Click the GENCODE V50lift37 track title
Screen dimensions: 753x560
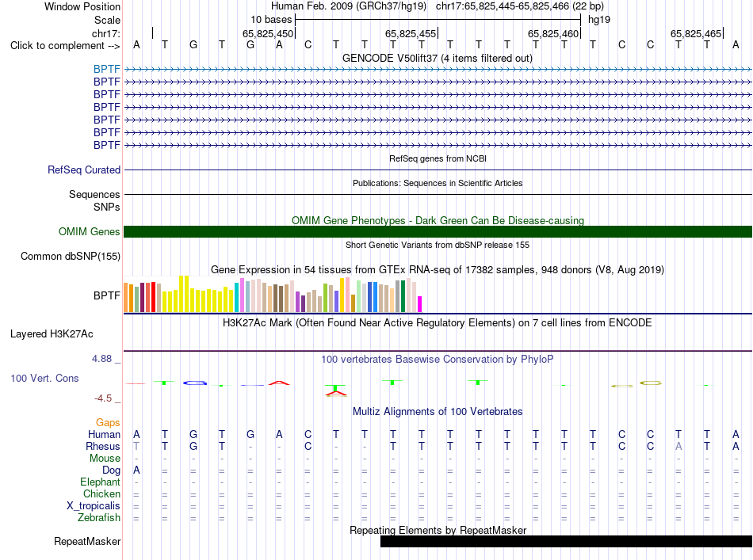coord(437,58)
